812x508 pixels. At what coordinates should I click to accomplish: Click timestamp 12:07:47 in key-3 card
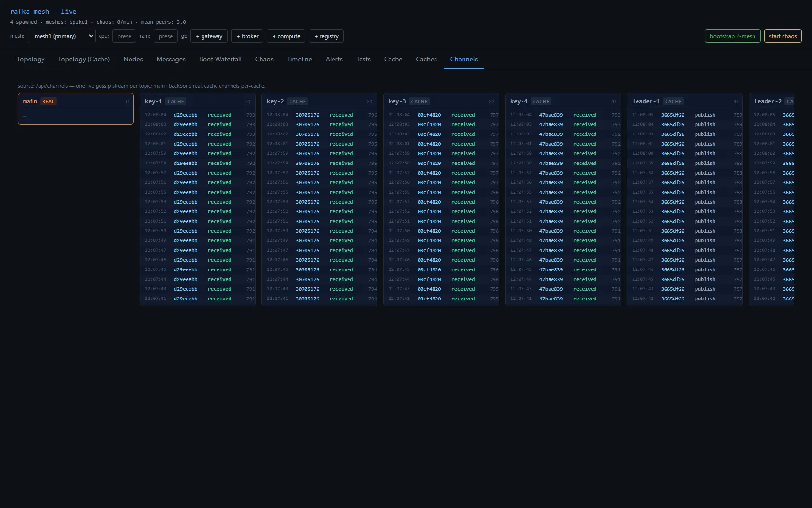click(399, 250)
